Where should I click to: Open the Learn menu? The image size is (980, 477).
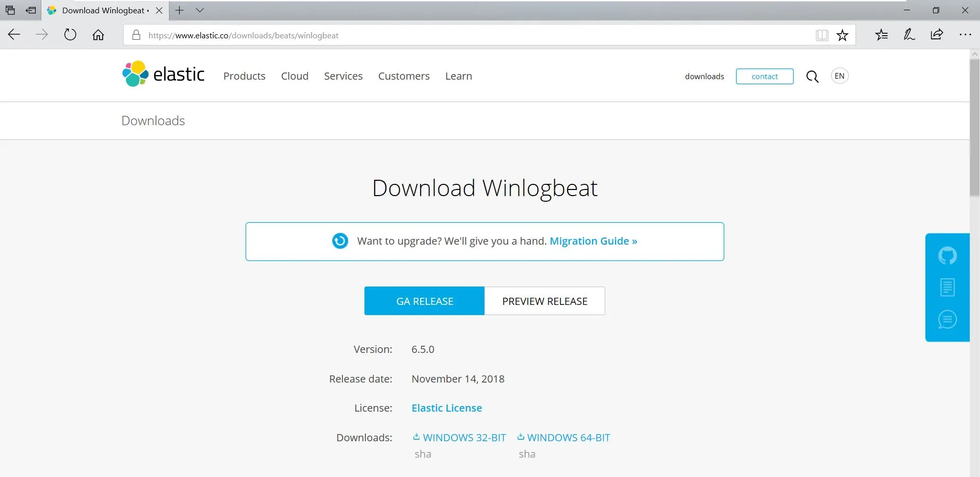458,76
